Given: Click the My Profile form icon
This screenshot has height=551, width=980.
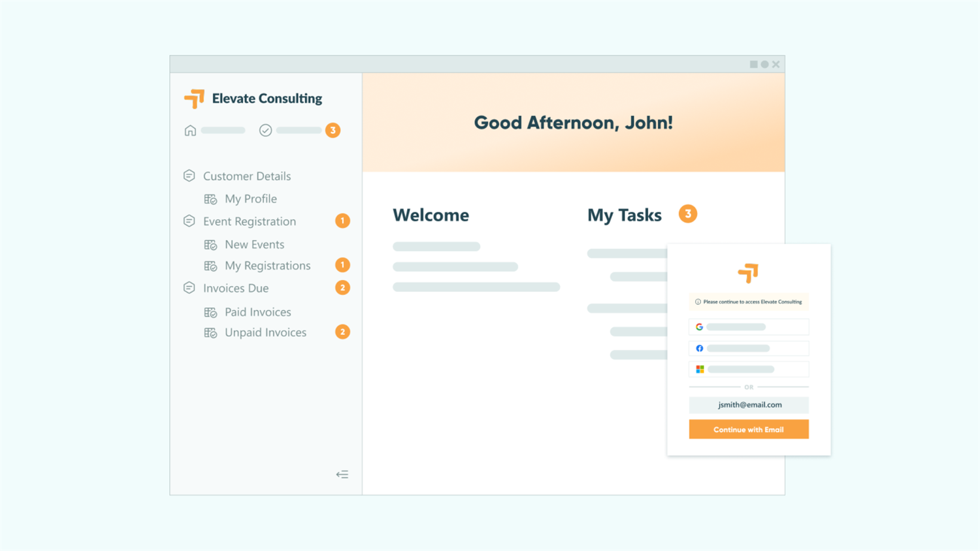Looking at the screenshot, I should point(211,198).
